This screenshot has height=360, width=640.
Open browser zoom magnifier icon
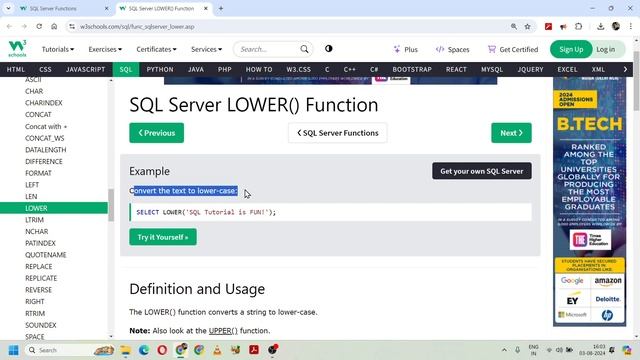click(513, 27)
